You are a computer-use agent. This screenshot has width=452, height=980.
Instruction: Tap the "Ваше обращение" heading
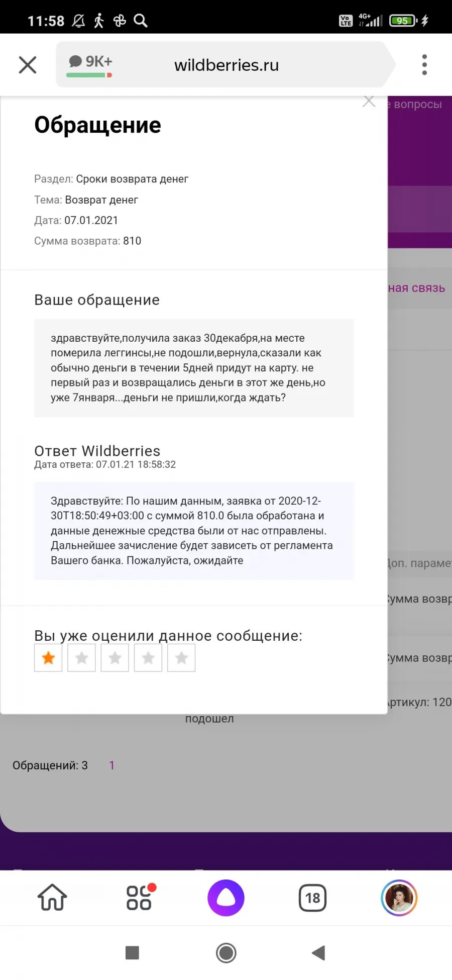click(97, 300)
